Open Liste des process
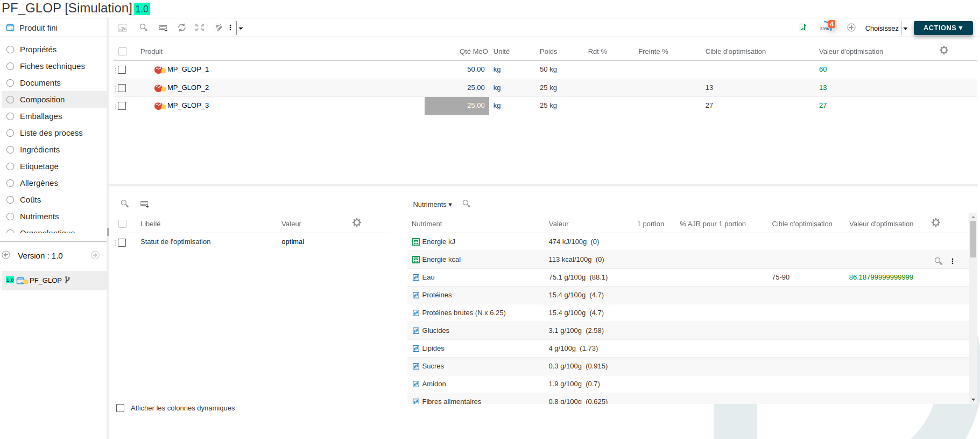980x439 pixels. pyautogui.click(x=51, y=133)
